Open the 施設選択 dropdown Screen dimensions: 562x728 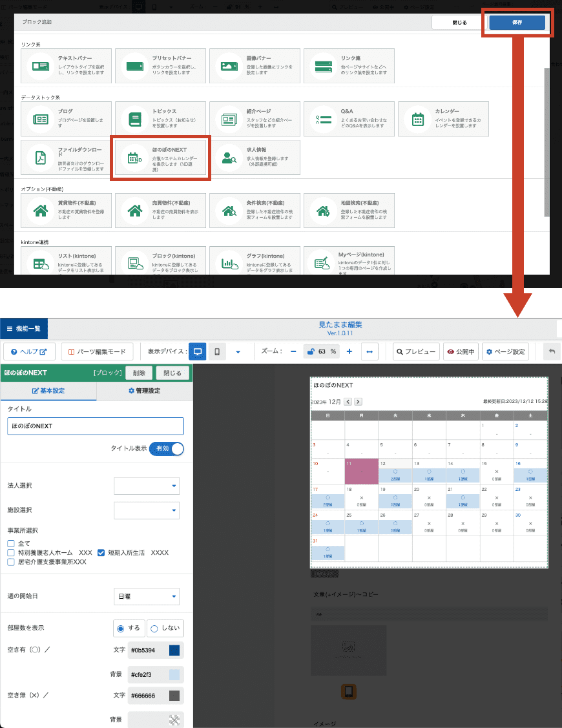click(x=147, y=511)
